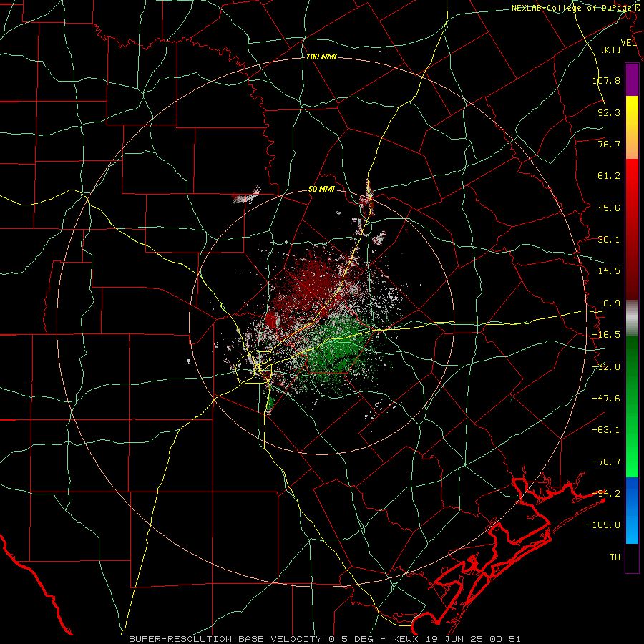The width and height of the screenshot is (644, 644).
Task: Click the [KT] units label
Action: click(x=611, y=49)
